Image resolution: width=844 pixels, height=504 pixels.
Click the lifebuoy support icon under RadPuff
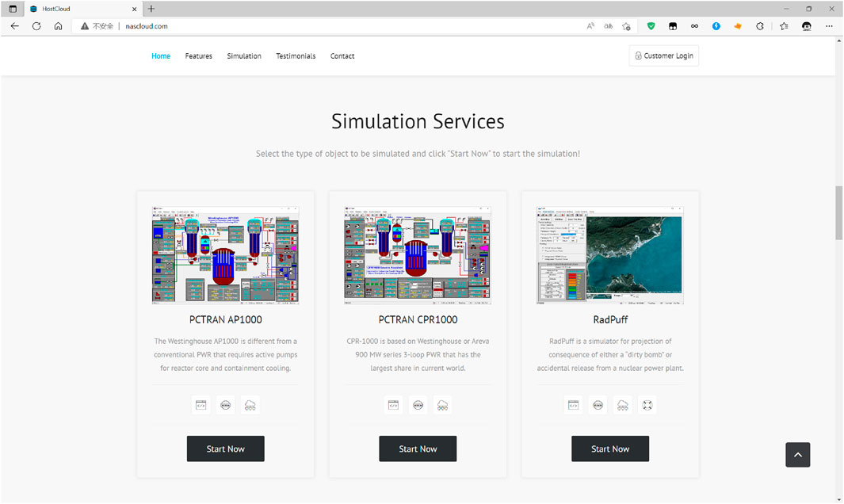coord(647,405)
